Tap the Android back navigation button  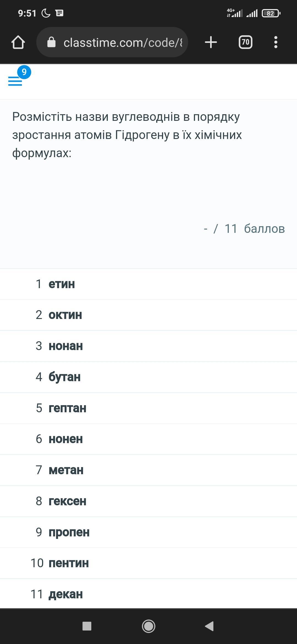point(210,626)
